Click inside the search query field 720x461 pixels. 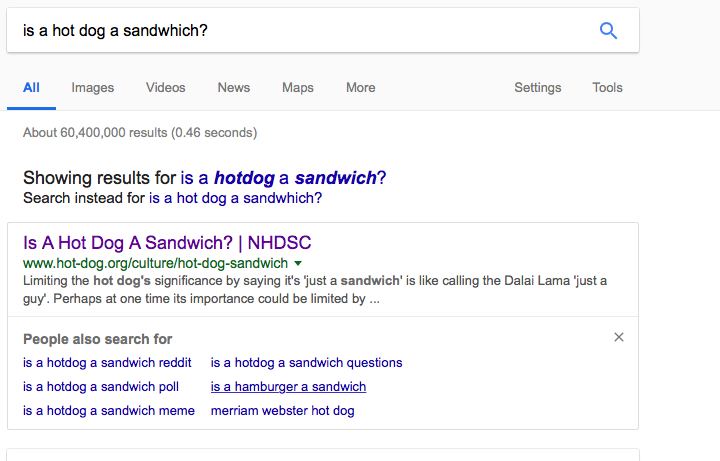click(300, 30)
